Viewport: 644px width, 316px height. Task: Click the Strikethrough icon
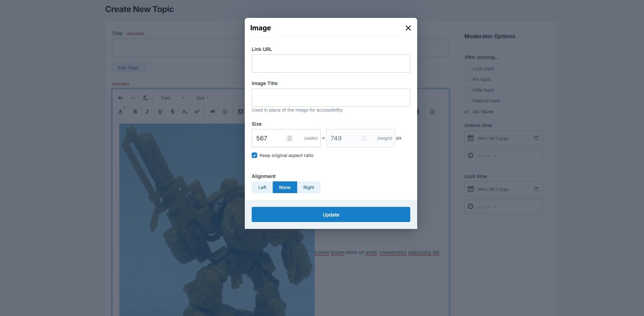coord(172,112)
